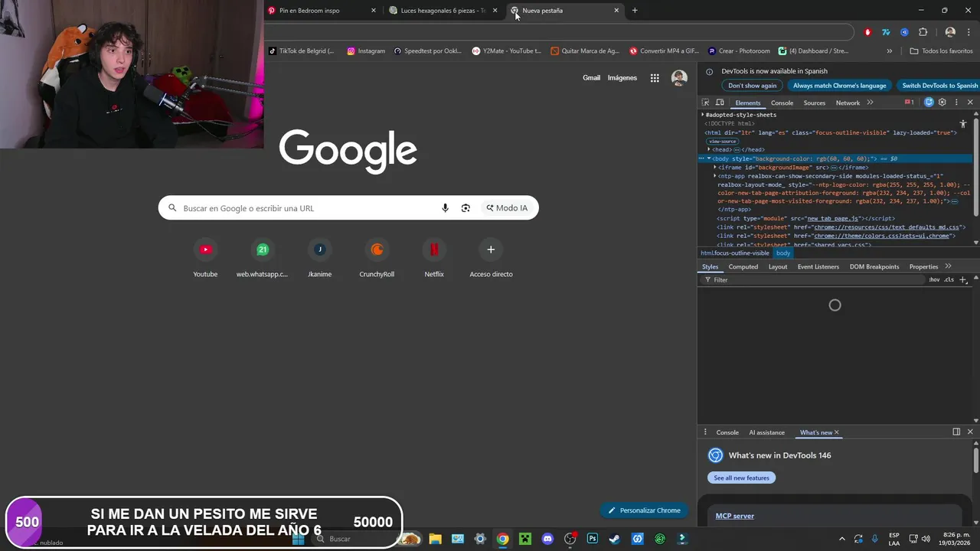
Task: Click the Styles Filter input field
Action: 812,280
